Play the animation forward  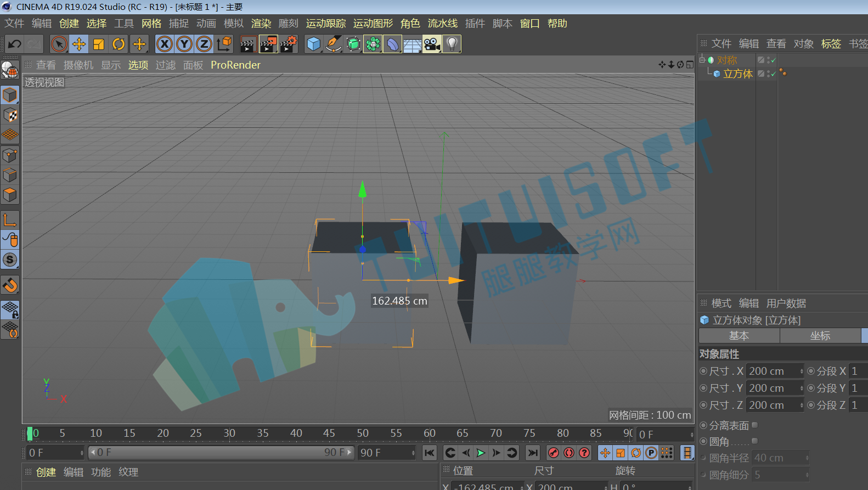click(x=481, y=453)
